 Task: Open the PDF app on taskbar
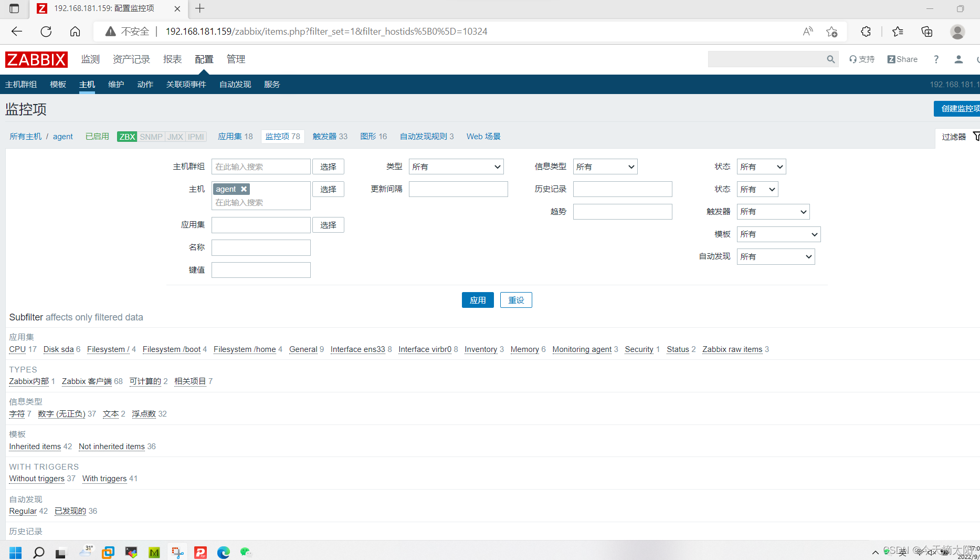pyautogui.click(x=201, y=552)
